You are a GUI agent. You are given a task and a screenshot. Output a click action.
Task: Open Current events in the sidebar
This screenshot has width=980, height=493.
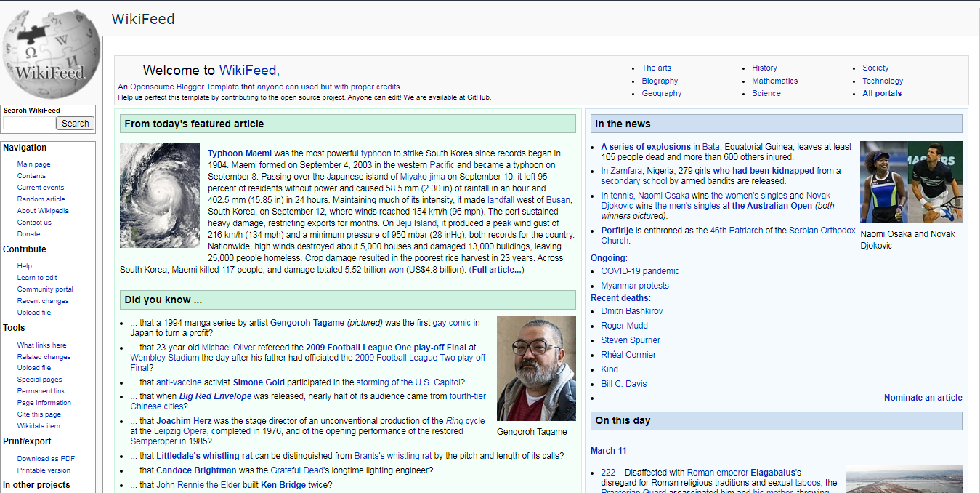point(41,188)
